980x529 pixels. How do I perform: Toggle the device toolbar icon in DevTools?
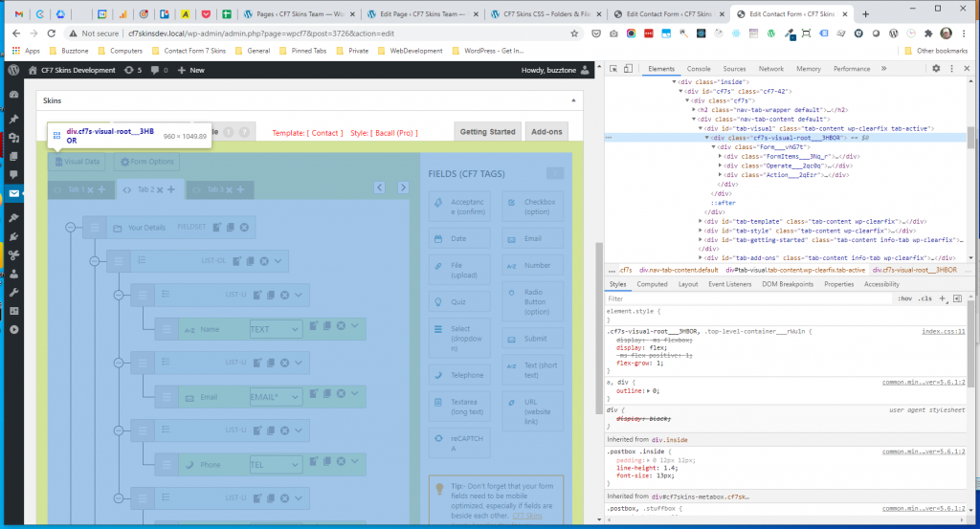point(629,69)
